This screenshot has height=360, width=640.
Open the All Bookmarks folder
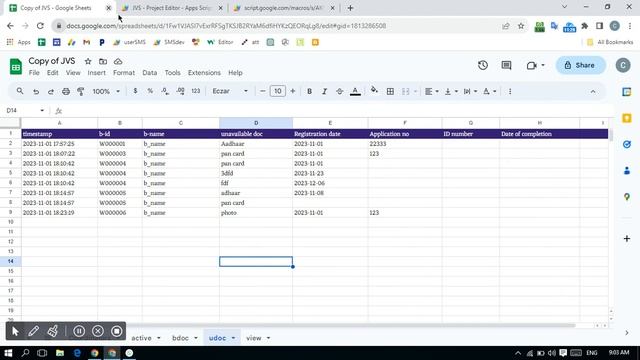click(610, 42)
